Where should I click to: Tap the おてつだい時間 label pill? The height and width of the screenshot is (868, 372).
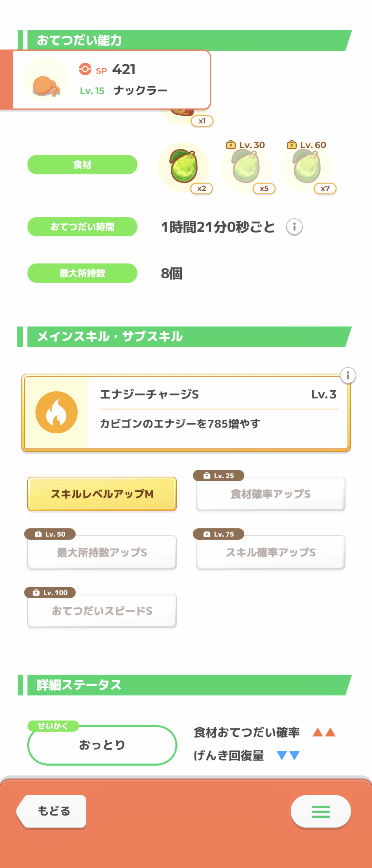[x=82, y=227]
